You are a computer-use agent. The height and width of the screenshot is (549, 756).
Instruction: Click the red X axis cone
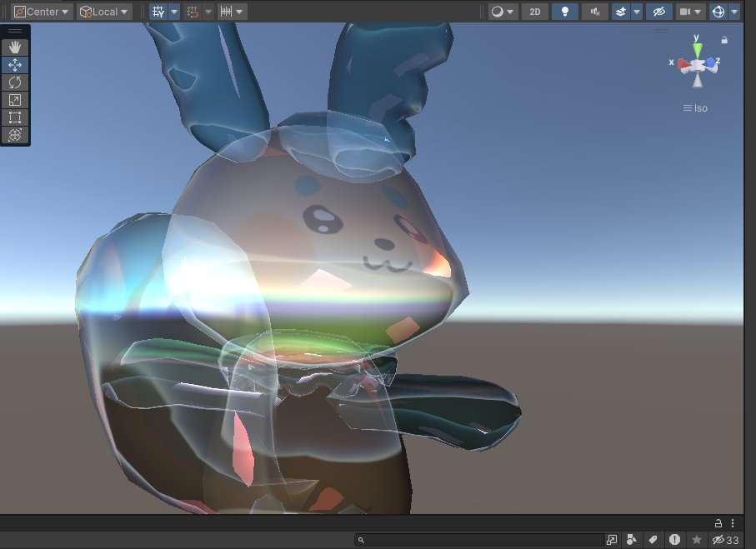683,63
